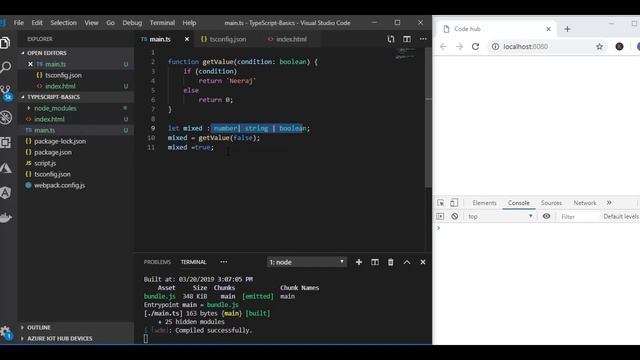Show the console sidebar in DevTools
The height and width of the screenshot is (360, 640).
click(440, 216)
